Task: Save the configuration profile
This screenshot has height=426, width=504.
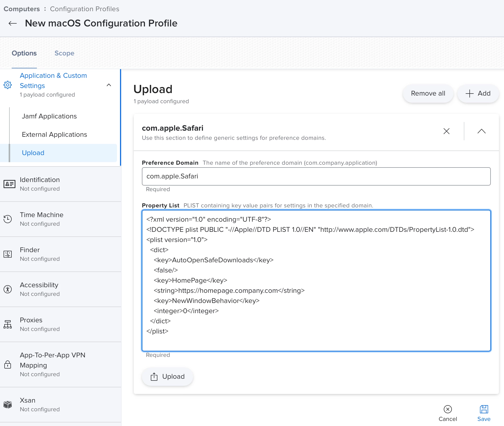Action: [x=484, y=413]
